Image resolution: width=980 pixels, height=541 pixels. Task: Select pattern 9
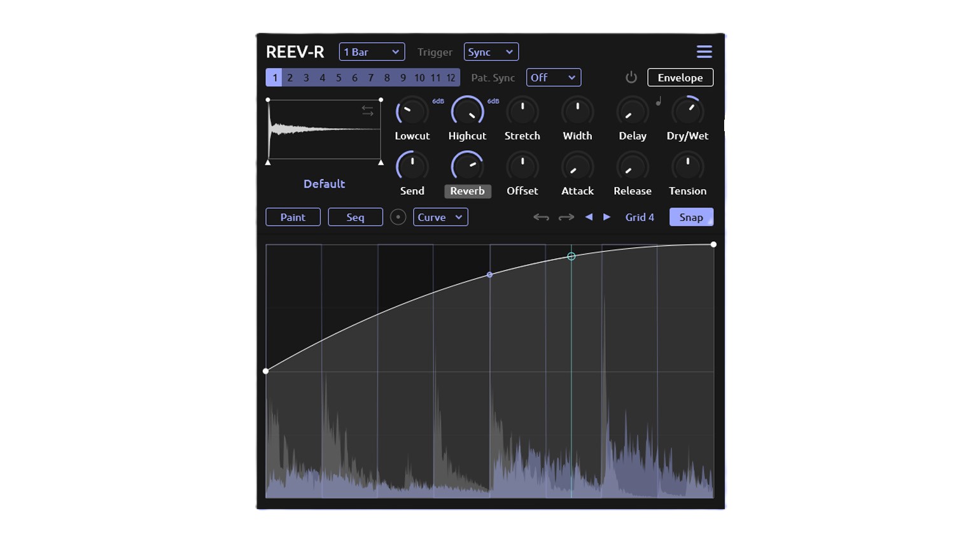tap(403, 78)
